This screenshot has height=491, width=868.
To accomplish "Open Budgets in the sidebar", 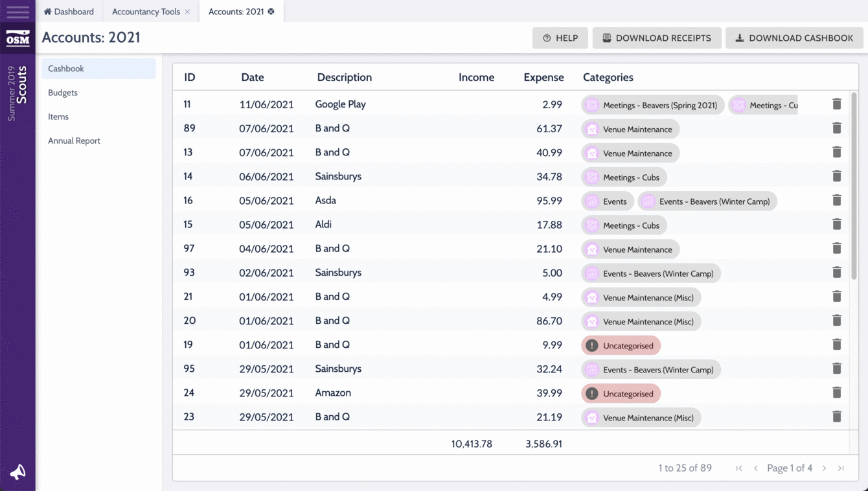I will 62,92.
